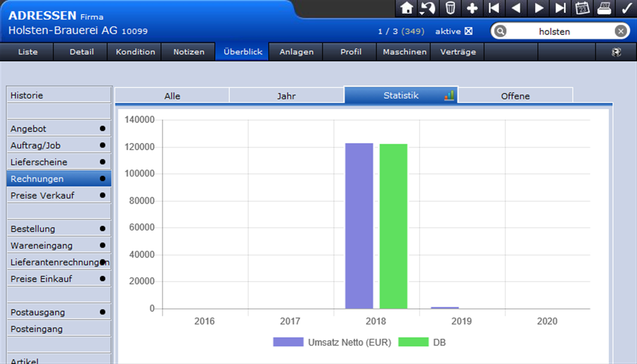637x364 pixels.
Task: Add new record with plus icon
Action: click(472, 8)
